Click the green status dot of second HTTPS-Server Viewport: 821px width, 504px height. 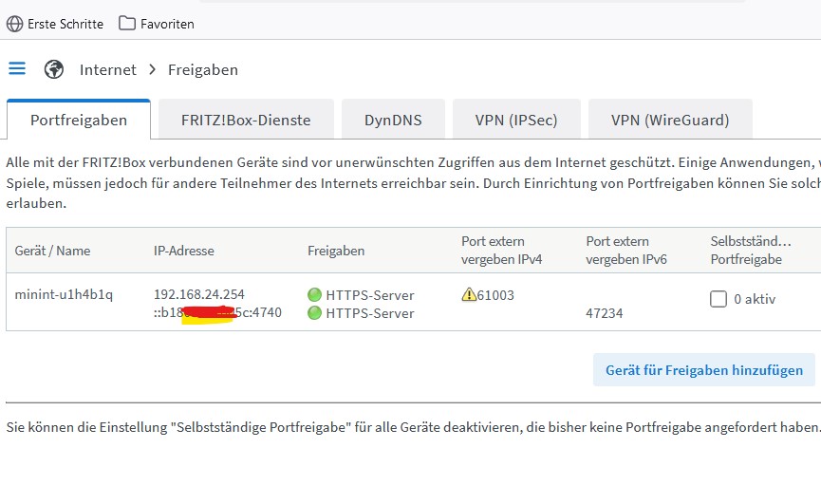[315, 312]
